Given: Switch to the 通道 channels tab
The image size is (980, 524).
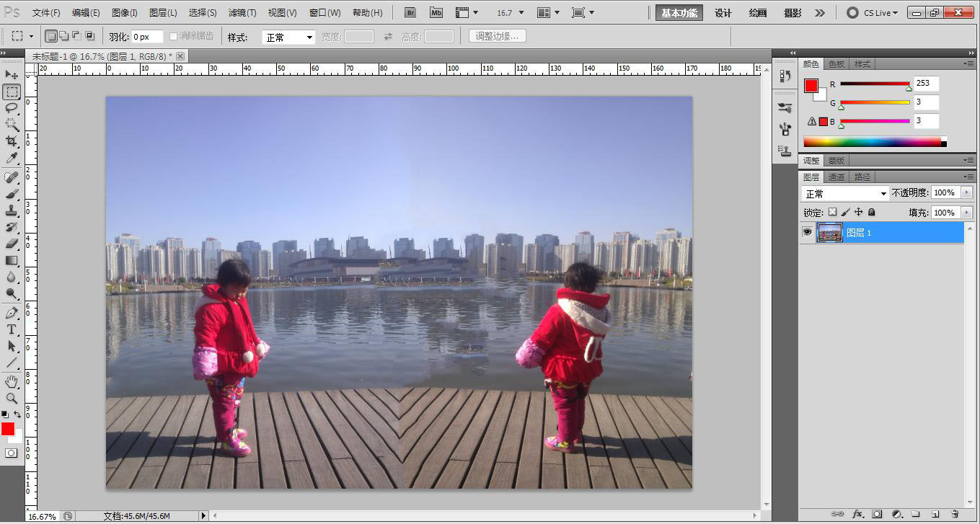Looking at the screenshot, I should (836, 177).
